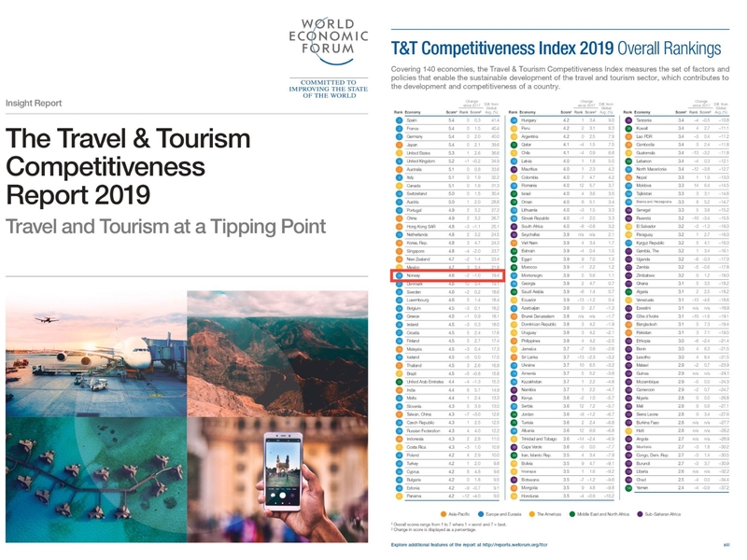Click the 'Canada' economy name
This screenshot has width=747, height=560.
(414, 186)
